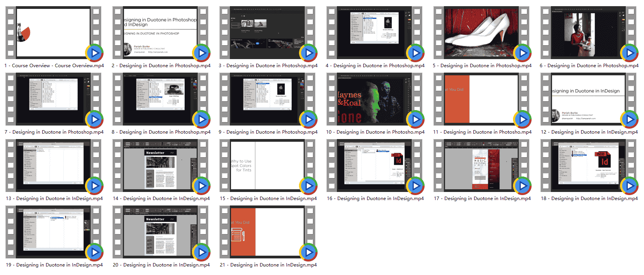Image resolution: width=644 pixels, height=275 pixels.
Task: Select the Course Overview video thumbnail, file 1
Action: pos(53,32)
